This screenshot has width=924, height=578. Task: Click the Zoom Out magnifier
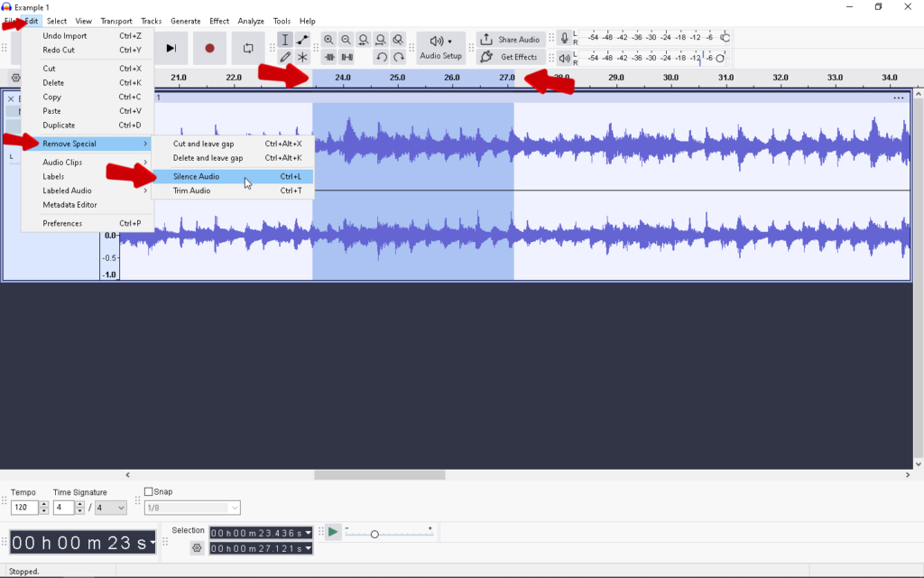[346, 40]
